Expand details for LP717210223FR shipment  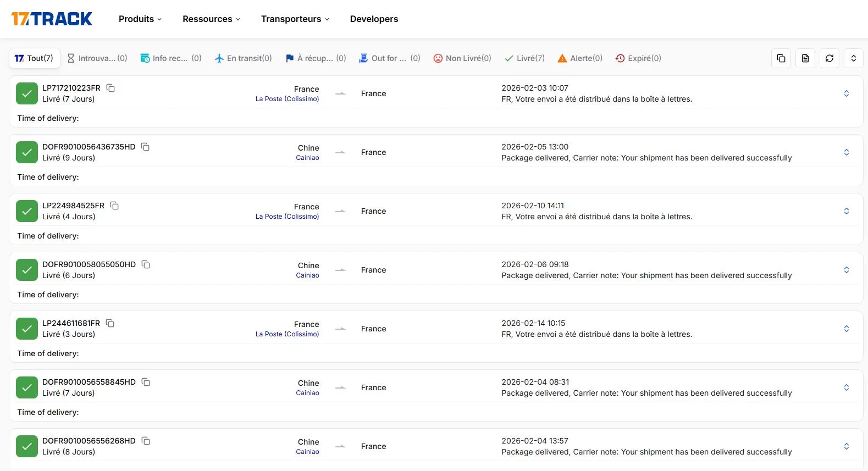click(x=846, y=93)
